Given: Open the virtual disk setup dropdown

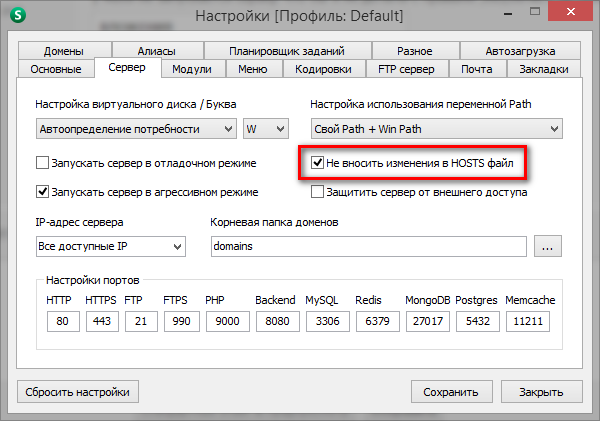Looking at the screenshot, I should (x=135, y=128).
